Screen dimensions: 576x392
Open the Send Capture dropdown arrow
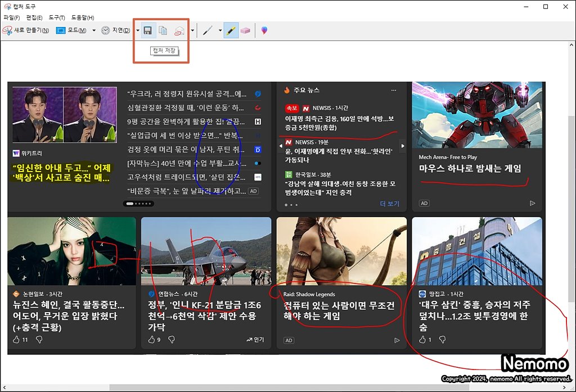click(x=192, y=30)
